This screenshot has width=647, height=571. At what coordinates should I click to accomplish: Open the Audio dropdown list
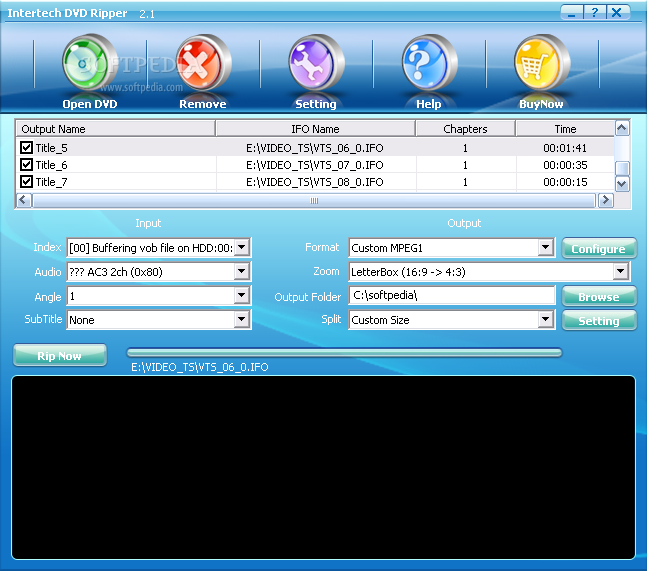pyautogui.click(x=242, y=271)
